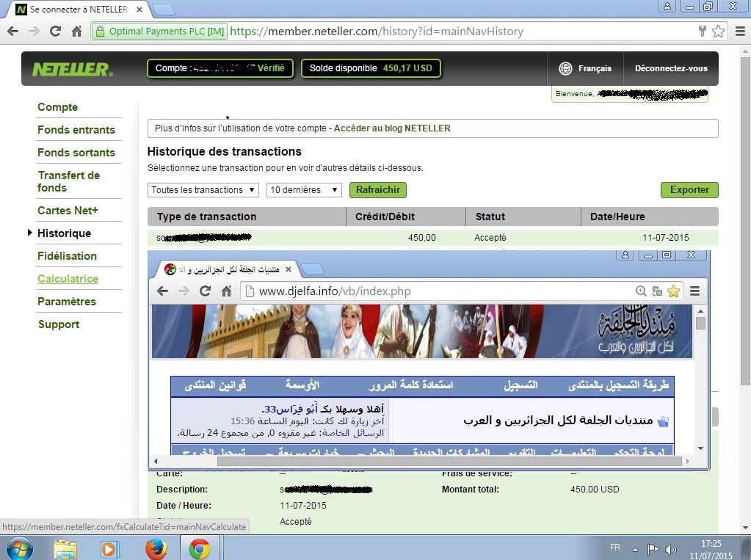Open Transfert de fonds in the sidebar
The width and height of the screenshot is (751, 560).
pyautogui.click(x=68, y=181)
